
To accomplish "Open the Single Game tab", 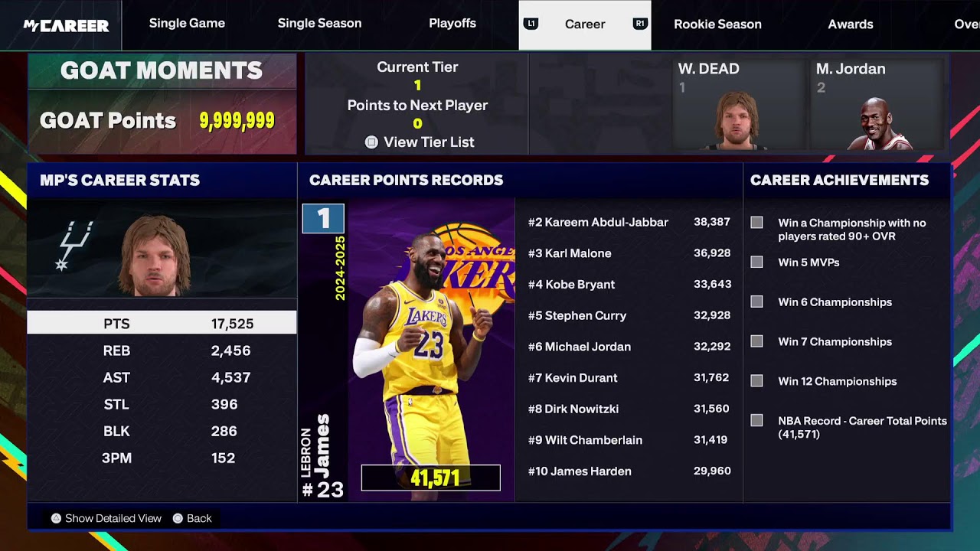I will (187, 24).
